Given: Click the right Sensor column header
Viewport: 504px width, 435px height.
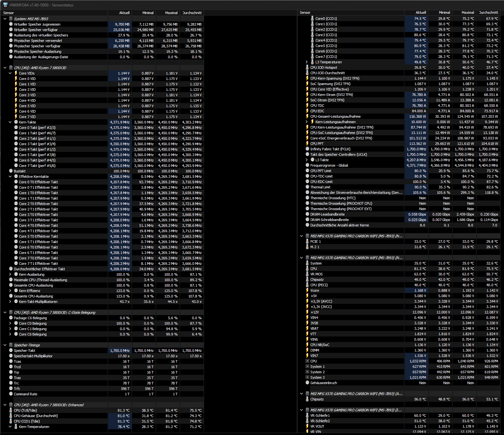Looking at the screenshot, I should [351, 12].
